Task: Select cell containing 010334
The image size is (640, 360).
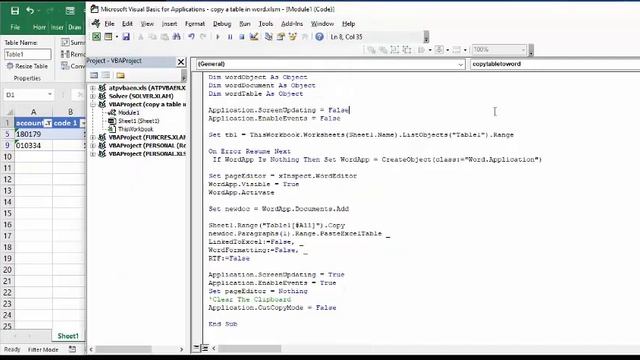Action: coord(33,145)
